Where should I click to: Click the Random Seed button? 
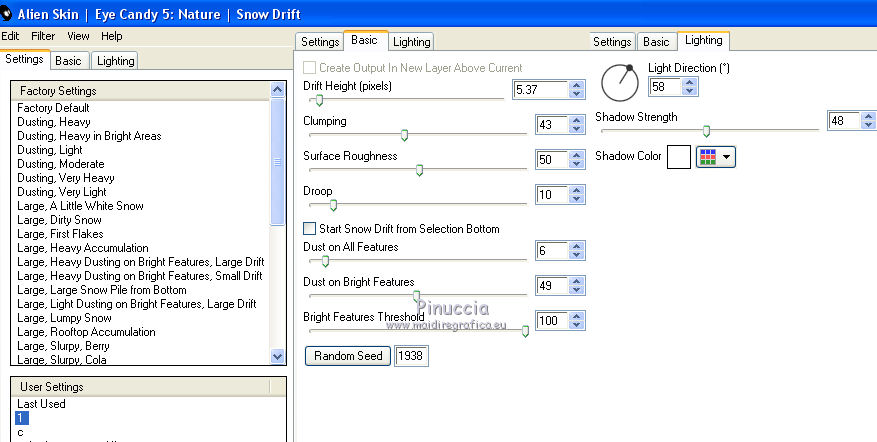(348, 356)
